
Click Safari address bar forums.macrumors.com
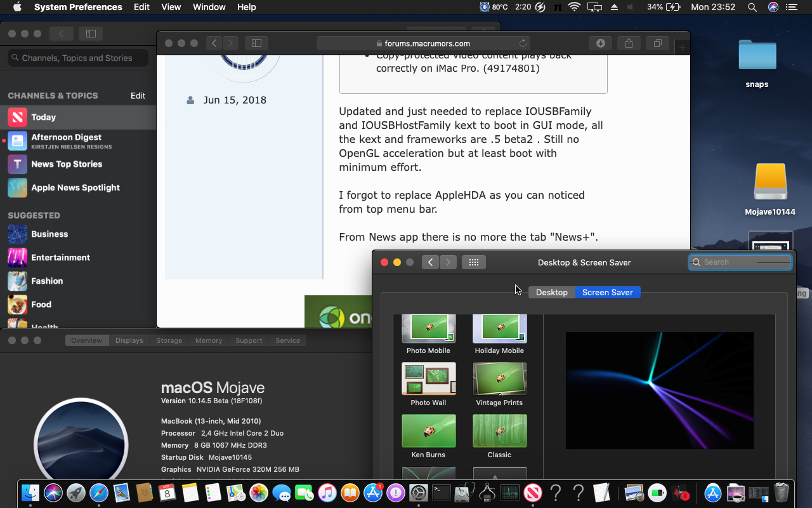424,43
